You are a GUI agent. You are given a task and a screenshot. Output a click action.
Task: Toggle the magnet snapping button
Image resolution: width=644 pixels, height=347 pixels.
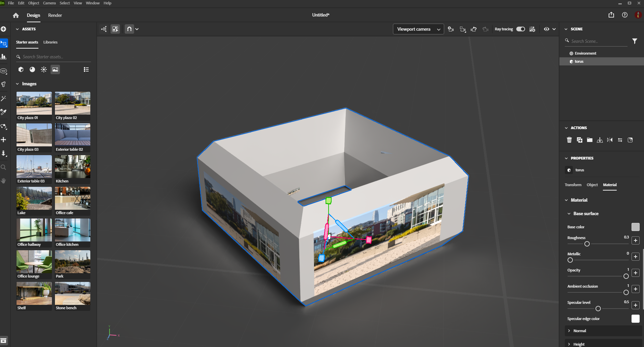click(x=129, y=29)
